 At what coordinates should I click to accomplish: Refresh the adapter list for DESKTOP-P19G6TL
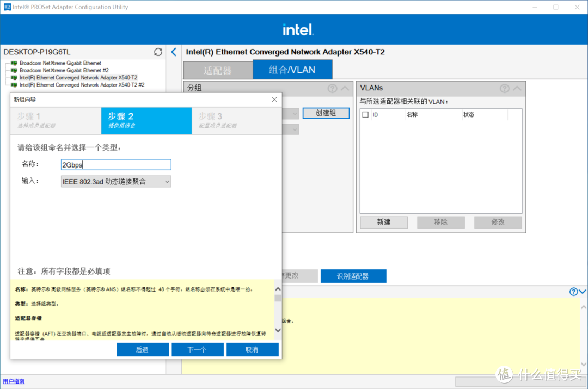point(158,52)
